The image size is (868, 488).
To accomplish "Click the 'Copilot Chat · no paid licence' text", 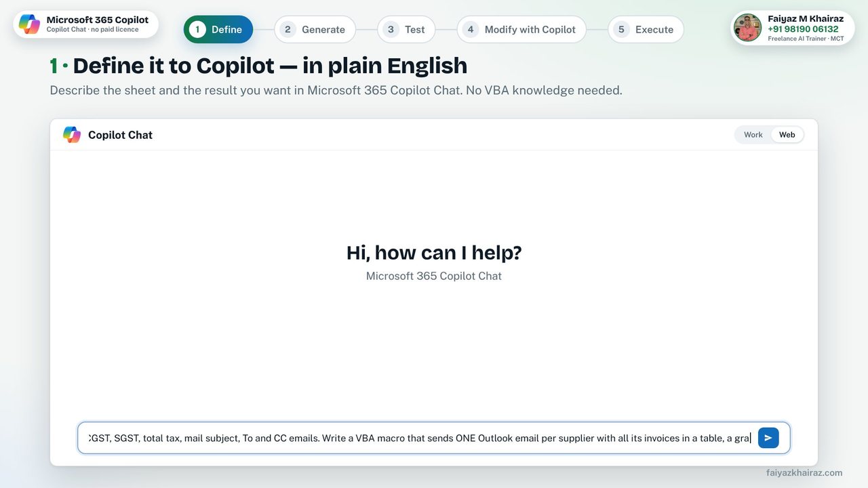I will coord(92,30).
